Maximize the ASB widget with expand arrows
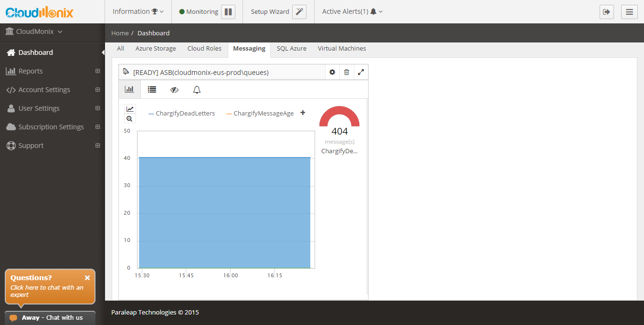This screenshot has height=325, width=644. pyautogui.click(x=361, y=72)
